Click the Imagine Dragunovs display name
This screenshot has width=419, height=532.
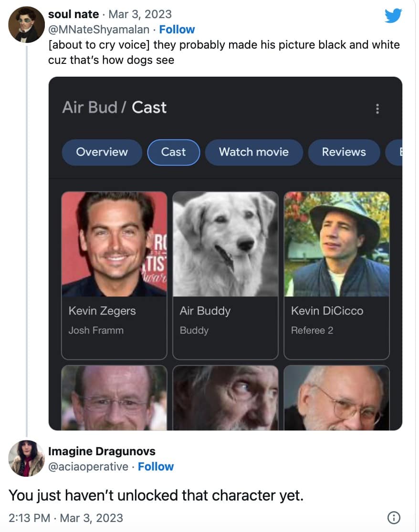pyautogui.click(x=102, y=451)
